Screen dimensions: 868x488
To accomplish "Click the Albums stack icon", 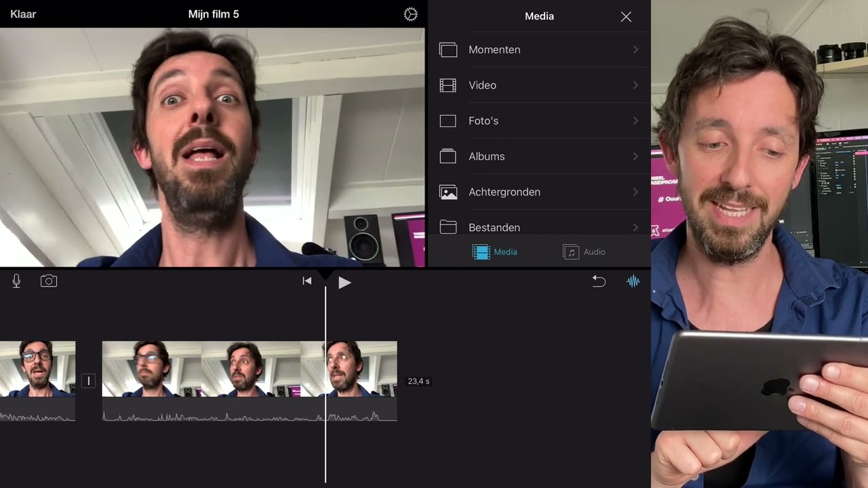I will click(x=448, y=156).
